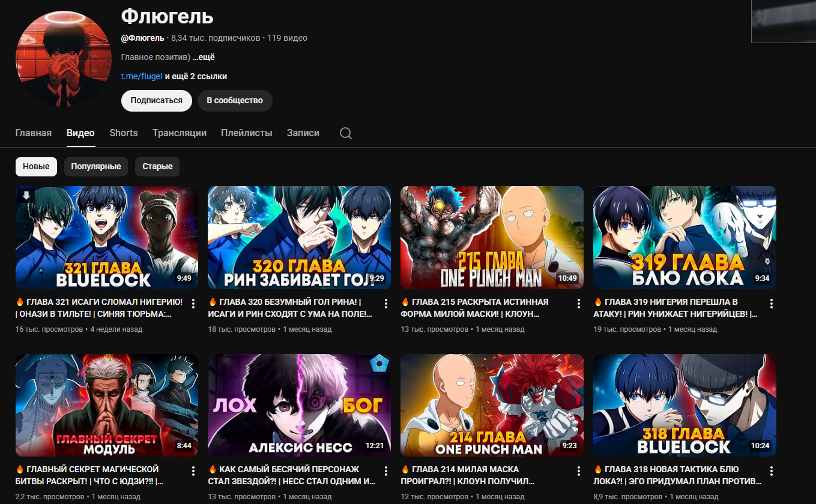Click the 12 тыс. просмотров text

click(x=435, y=497)
